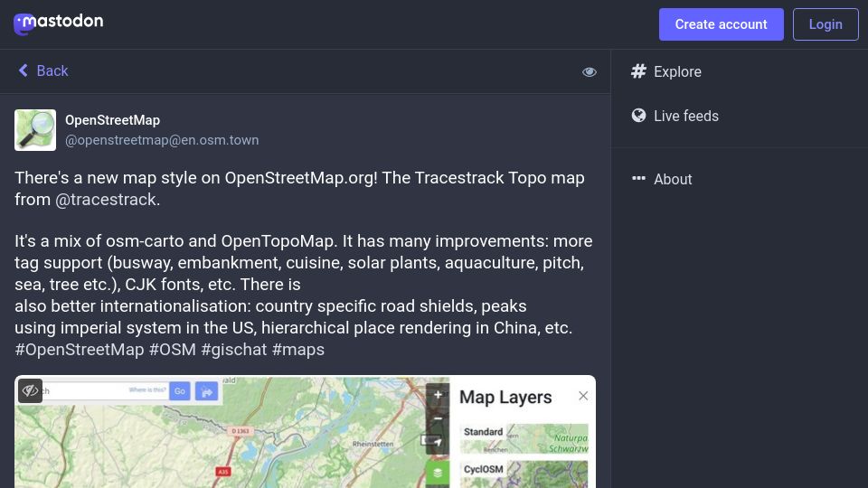
Task: Open Live feeds
Action: click(x=675, y=116)
